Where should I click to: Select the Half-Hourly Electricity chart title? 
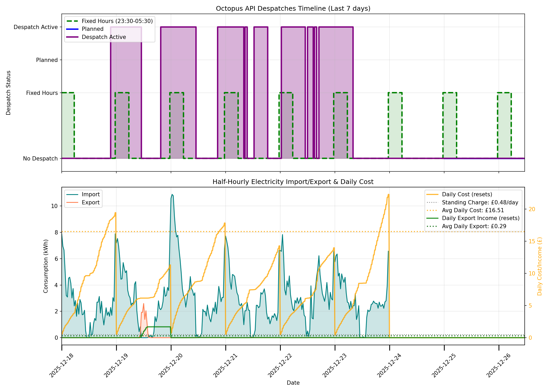click(293, 182)
